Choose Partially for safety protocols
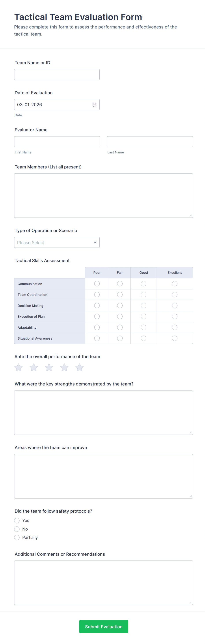The width and height of the screenshot is (205, 644). pos(17,538)
